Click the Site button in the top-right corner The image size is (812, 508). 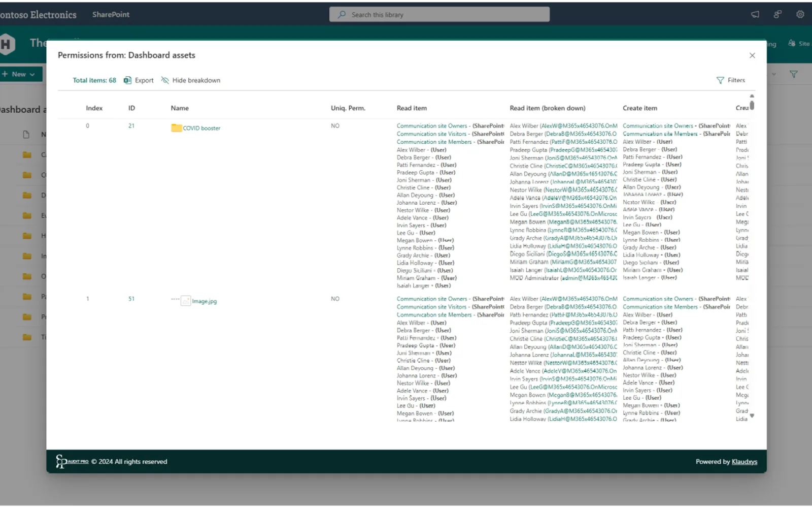point(799,44)
